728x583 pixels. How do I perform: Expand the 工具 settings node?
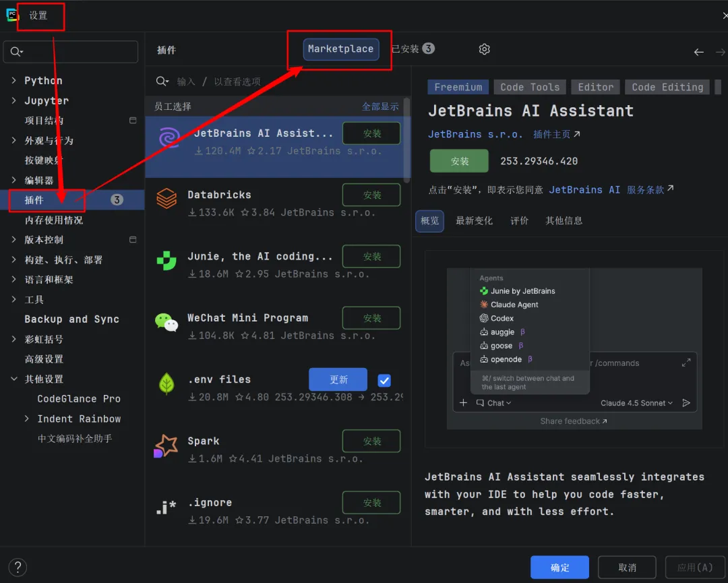tap(13, 299)
